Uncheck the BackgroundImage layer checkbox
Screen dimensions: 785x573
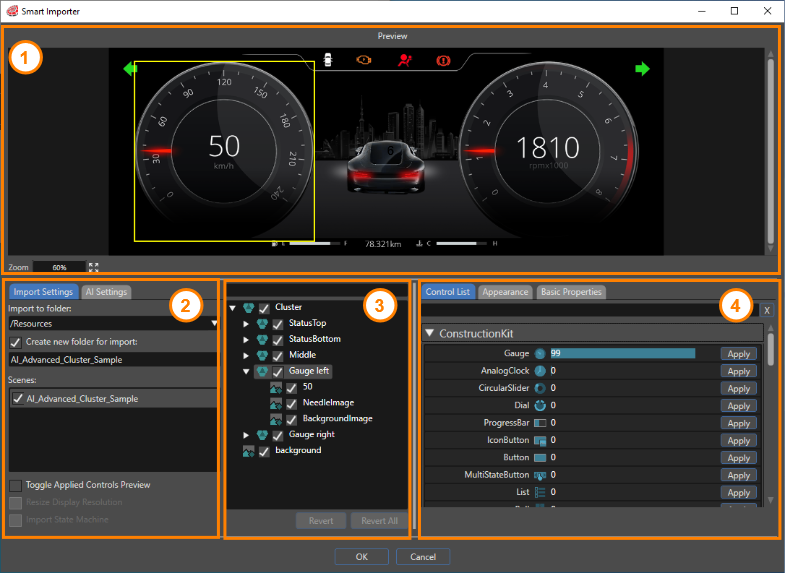291,419
